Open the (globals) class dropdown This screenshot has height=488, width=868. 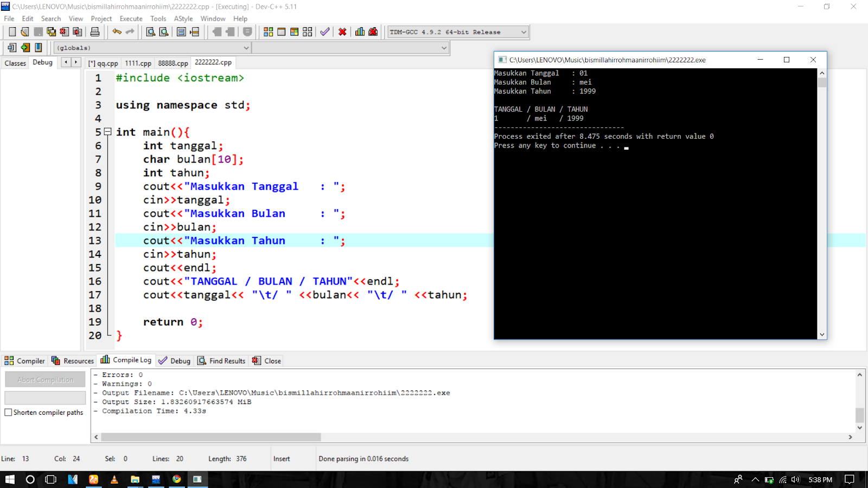tap(152, 48)
